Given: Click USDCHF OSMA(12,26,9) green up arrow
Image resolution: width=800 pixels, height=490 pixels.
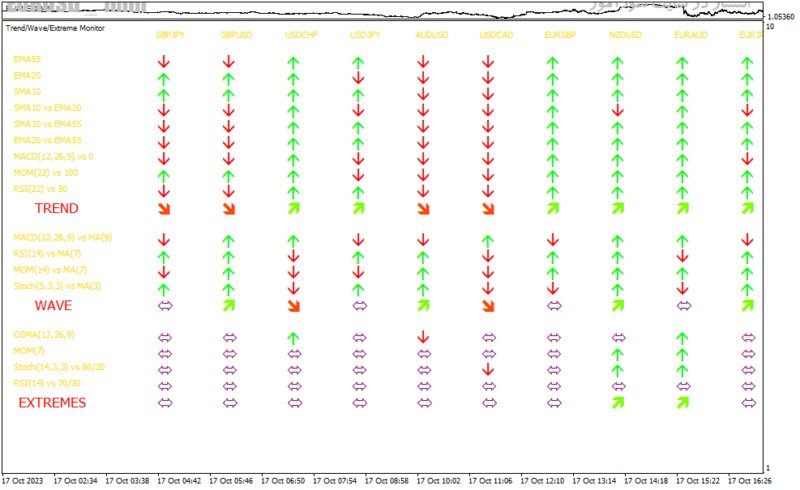Looking at the screenshot, I should pyautogui.click(x=293, y=338).
